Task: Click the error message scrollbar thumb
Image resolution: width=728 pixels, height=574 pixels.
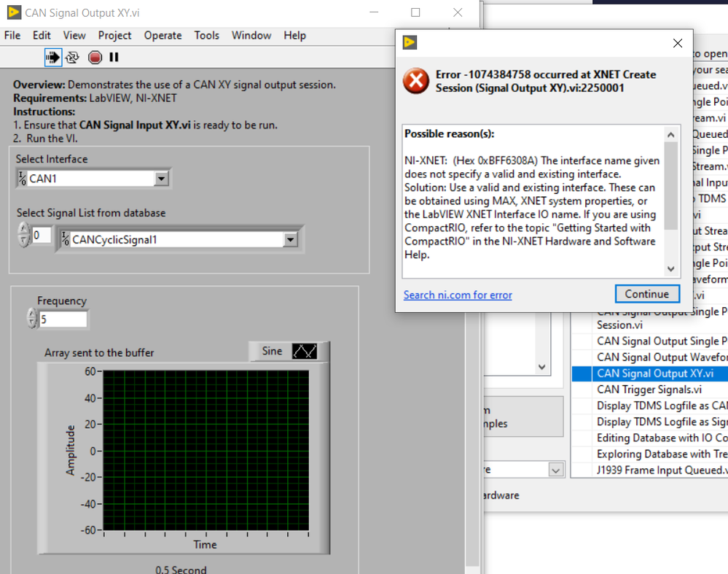Action: click(x=671, y=186)
